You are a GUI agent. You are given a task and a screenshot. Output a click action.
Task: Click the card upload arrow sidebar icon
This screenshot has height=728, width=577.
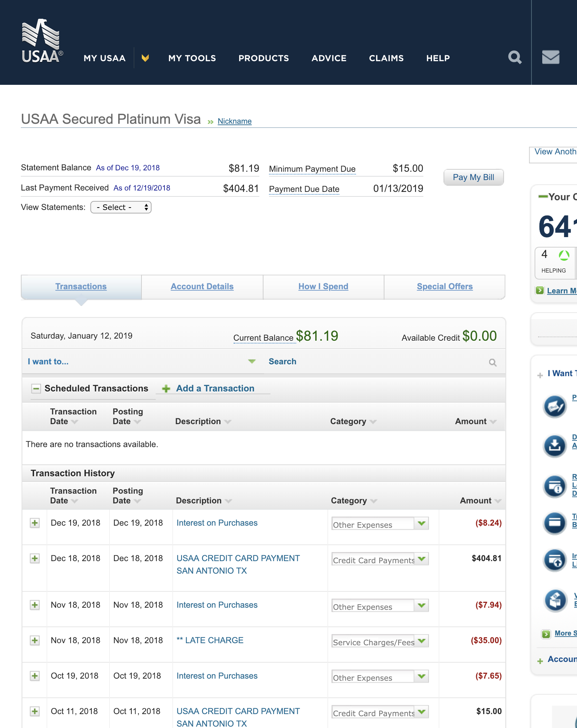(555, 560)
